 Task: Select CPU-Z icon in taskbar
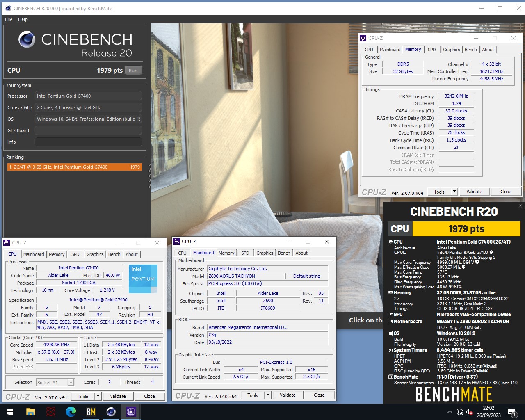pyautogui.click(x=131, y=412)
